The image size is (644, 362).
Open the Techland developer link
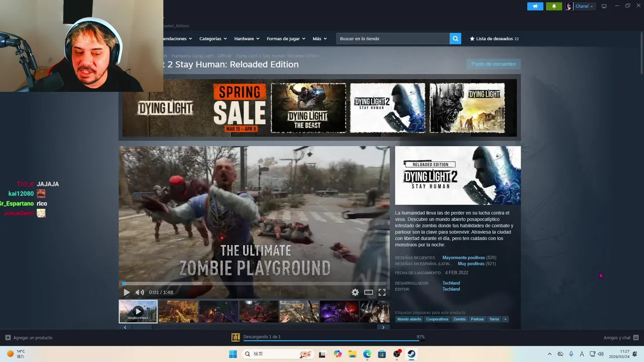pos(451,283)
